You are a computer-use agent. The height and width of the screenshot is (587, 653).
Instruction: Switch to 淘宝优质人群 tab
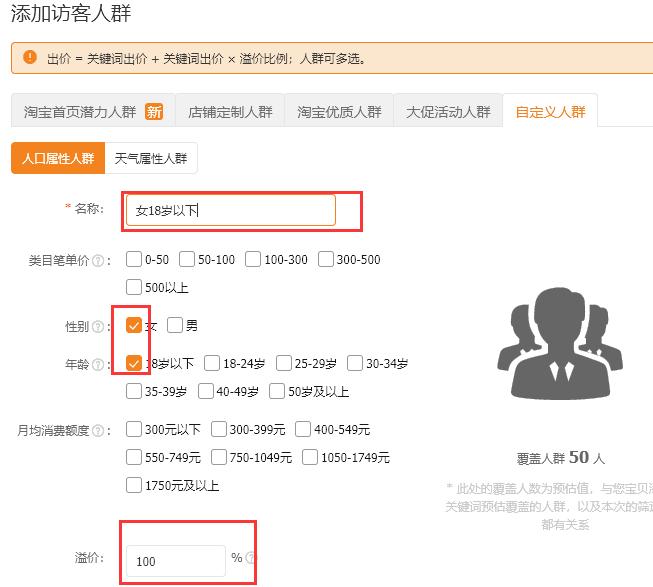point(339,111)
